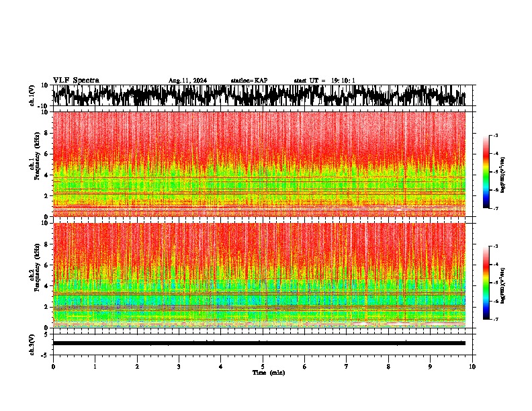Click the ch.2 colorbar log(PSD) label

[x=503, y=285]
